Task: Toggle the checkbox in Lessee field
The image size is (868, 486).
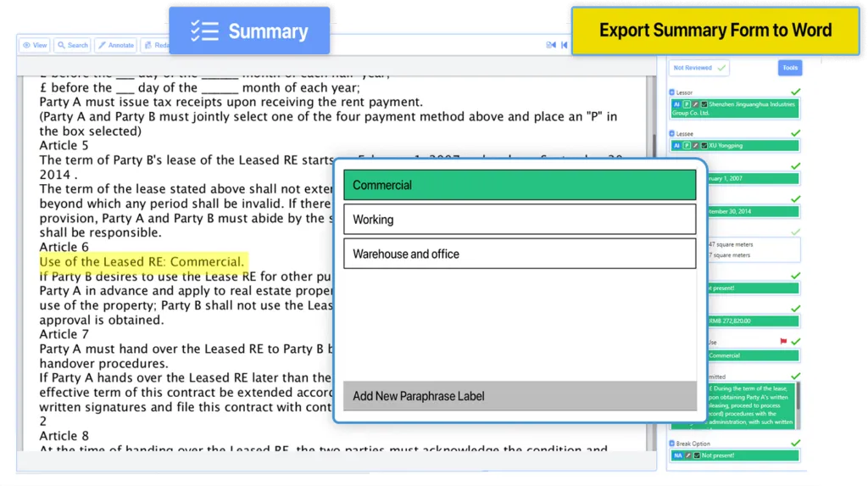Action: tap(704, 146)
